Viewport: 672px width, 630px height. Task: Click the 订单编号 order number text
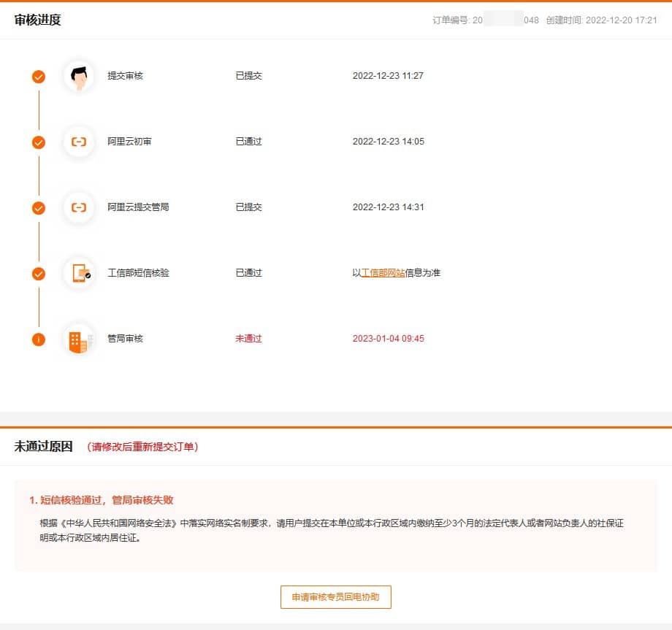485,20
